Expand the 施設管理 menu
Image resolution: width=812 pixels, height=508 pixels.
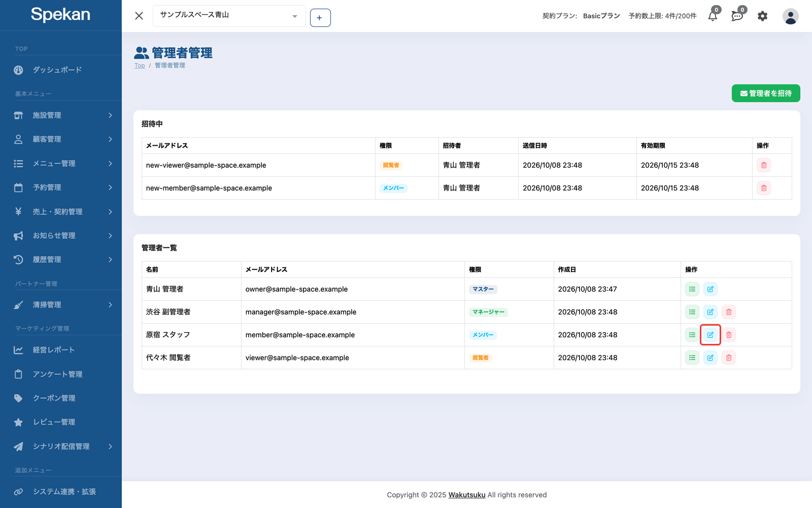tap(61, 115)
